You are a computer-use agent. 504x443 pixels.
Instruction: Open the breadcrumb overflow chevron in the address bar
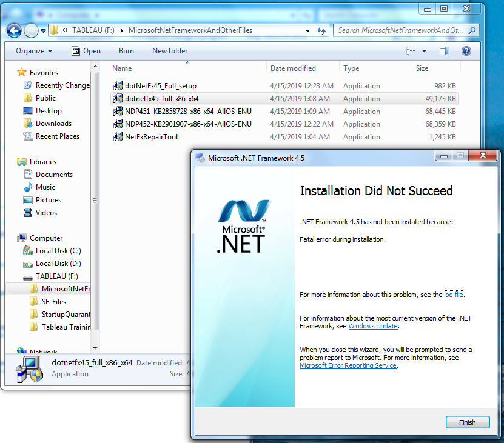click(x=65, y=30)
